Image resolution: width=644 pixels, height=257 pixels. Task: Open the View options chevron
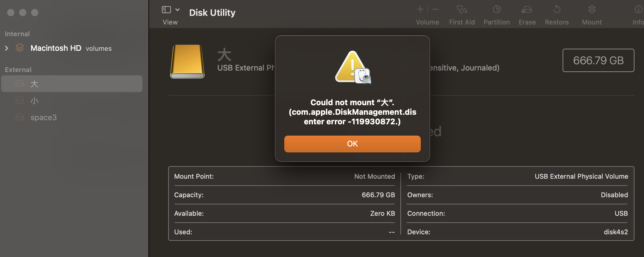(x=177, y=10)
